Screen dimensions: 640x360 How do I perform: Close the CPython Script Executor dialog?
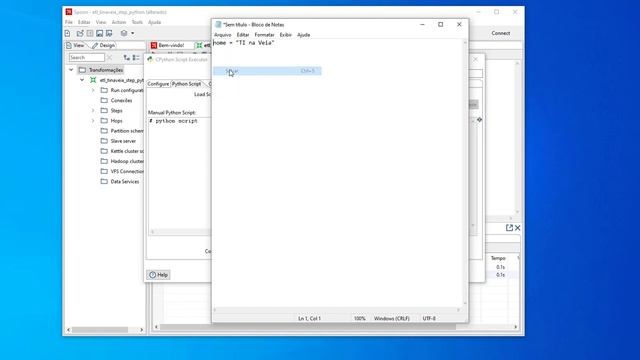click(475, 59)
